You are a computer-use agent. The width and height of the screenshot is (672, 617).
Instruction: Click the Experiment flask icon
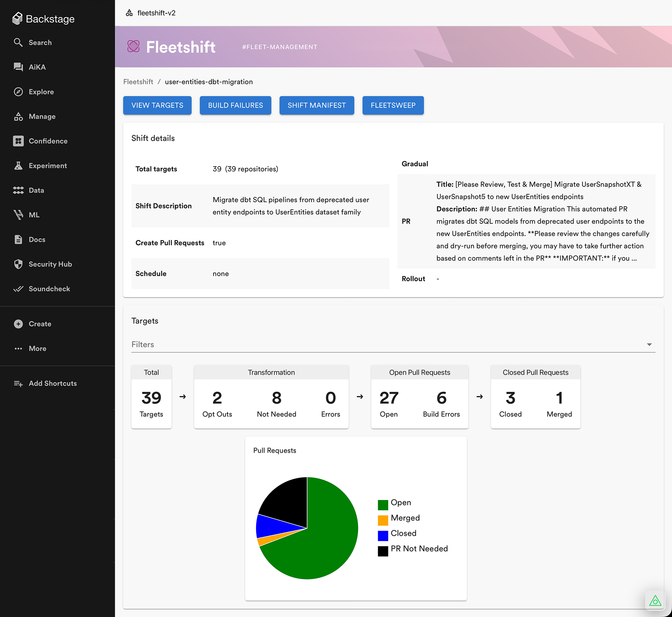coord(19,165)
